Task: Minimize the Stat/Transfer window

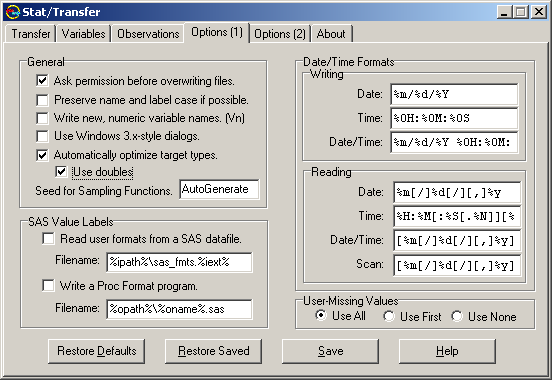Action: [x=504, y=12]
